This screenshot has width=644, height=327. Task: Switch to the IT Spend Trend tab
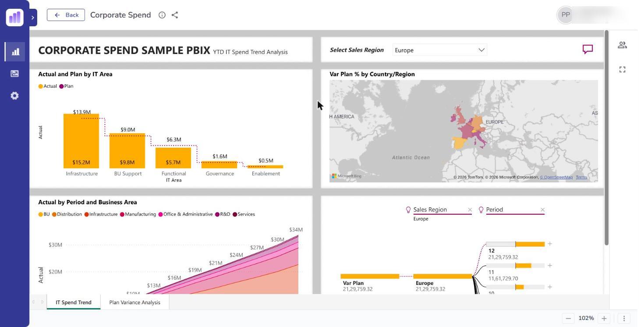point(74,302)
